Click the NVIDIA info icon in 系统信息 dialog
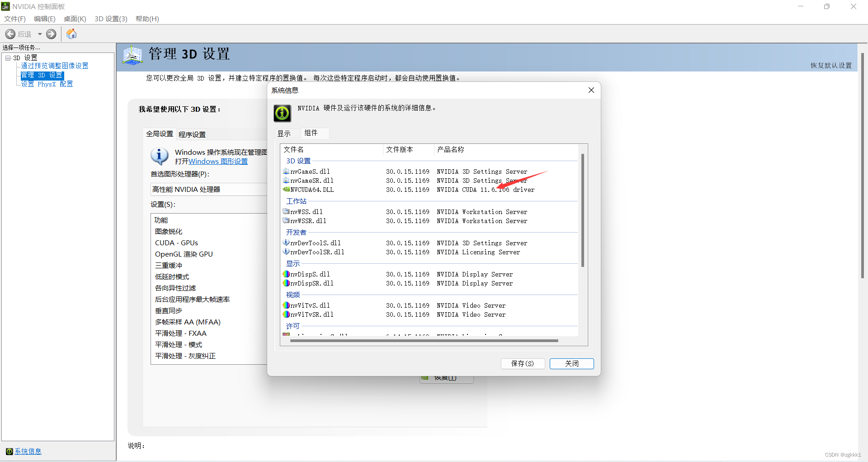The height and width of the screenshot is (462, 868). click(x=282, y=113)
